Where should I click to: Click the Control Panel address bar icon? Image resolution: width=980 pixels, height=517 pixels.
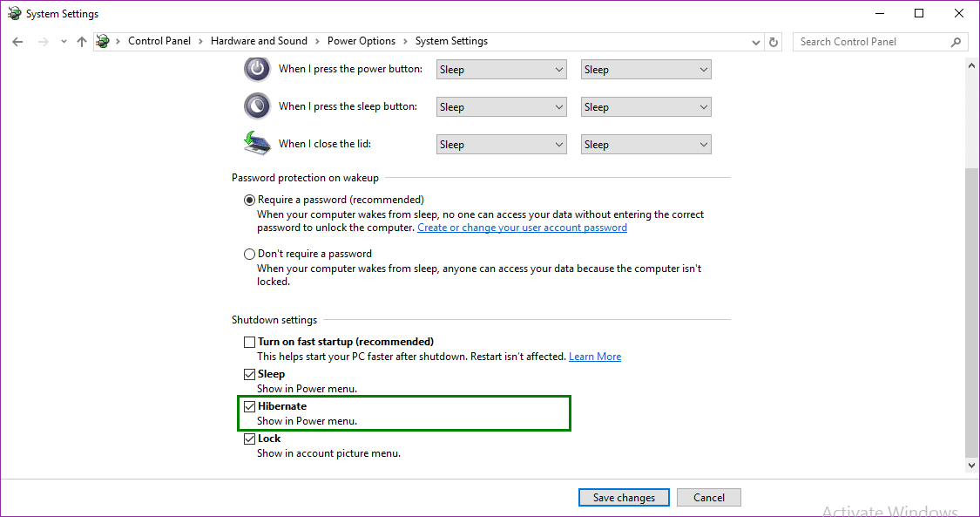click(103, 41)
